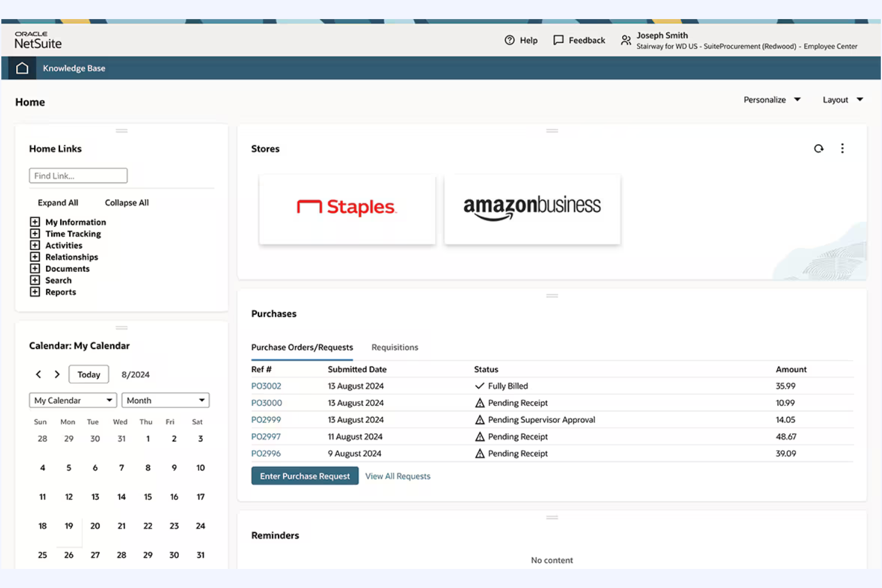Select the Staples store tile
This screenshot has height=588, width=882.
tap(347, 209)
